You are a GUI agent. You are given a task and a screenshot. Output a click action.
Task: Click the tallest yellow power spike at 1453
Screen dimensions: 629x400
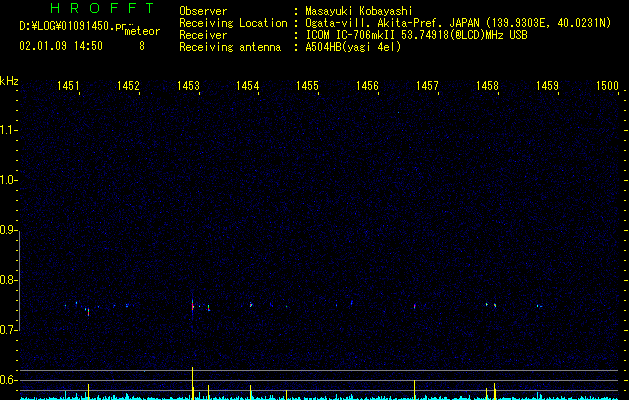pyautogui.click(x=193, y=383)
